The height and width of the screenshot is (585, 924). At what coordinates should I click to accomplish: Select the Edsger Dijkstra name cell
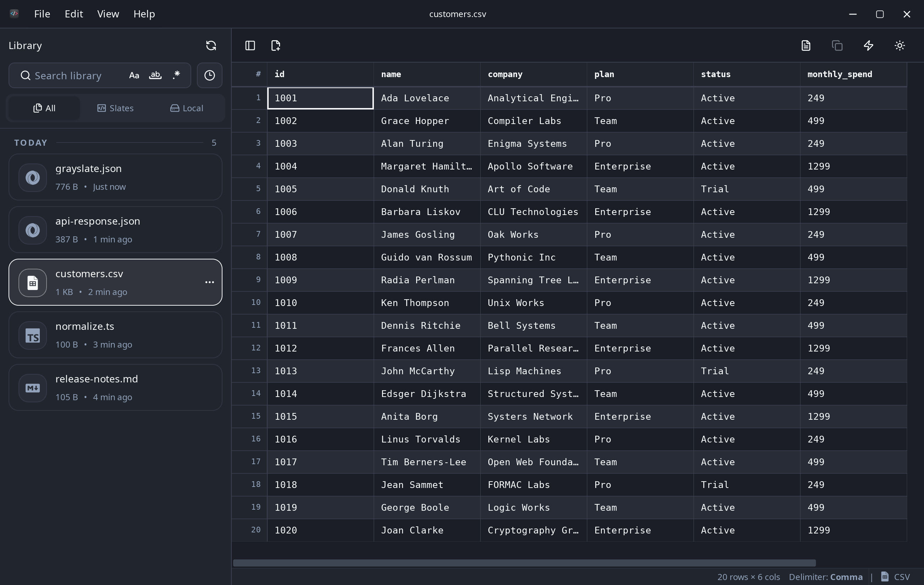(427, 394)
